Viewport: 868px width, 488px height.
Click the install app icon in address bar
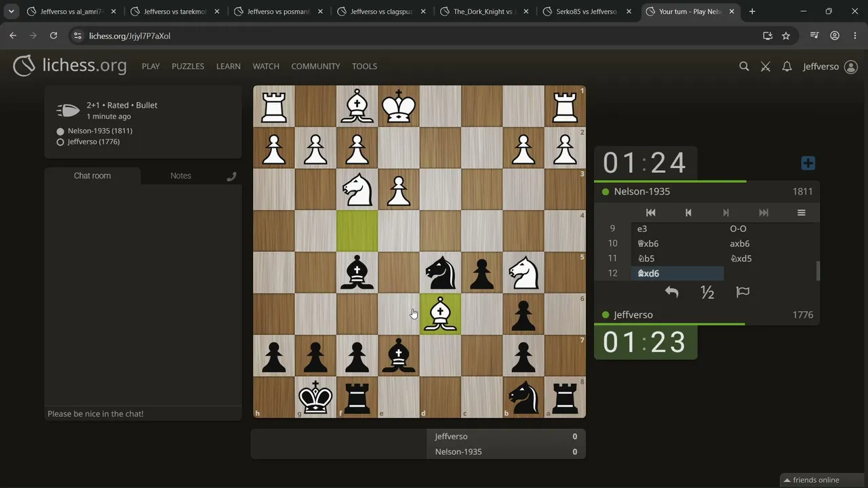768,36
